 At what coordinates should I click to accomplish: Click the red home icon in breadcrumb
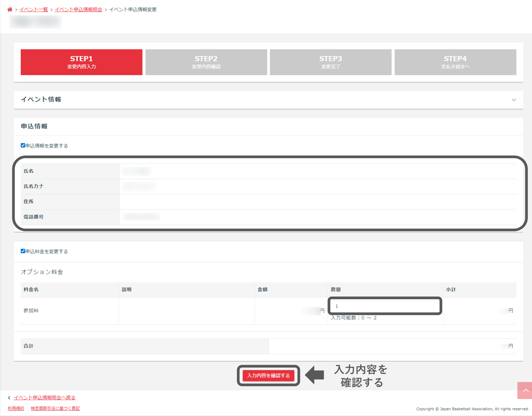(x=10, y=9)
